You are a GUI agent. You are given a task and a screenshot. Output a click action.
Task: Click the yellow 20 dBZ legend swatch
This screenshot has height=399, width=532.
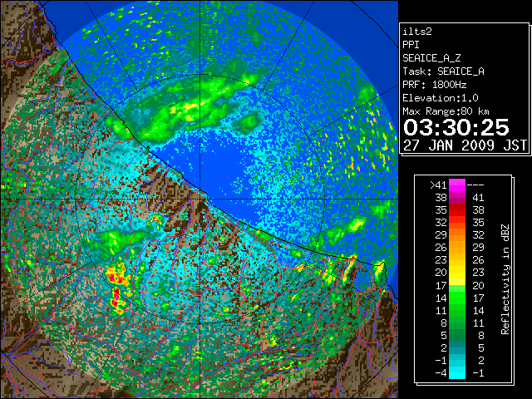[457, 273]
